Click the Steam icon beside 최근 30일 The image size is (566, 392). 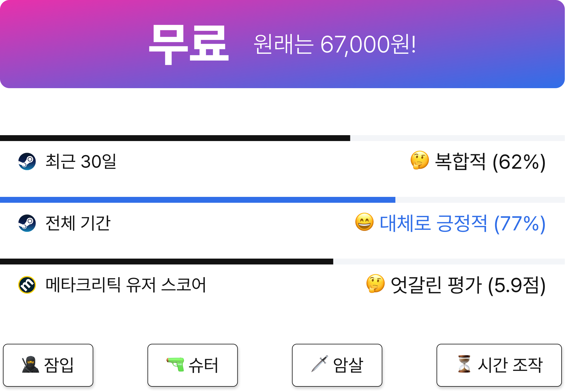27,161
